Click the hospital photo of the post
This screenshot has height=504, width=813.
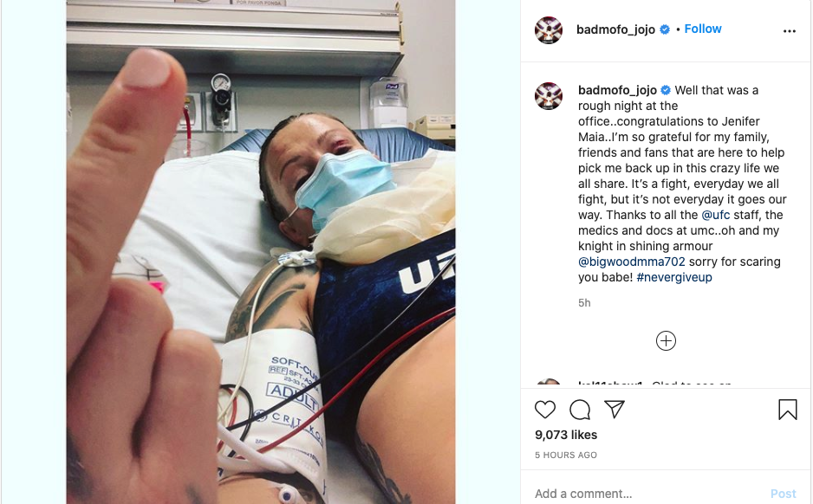click(261, 252)
